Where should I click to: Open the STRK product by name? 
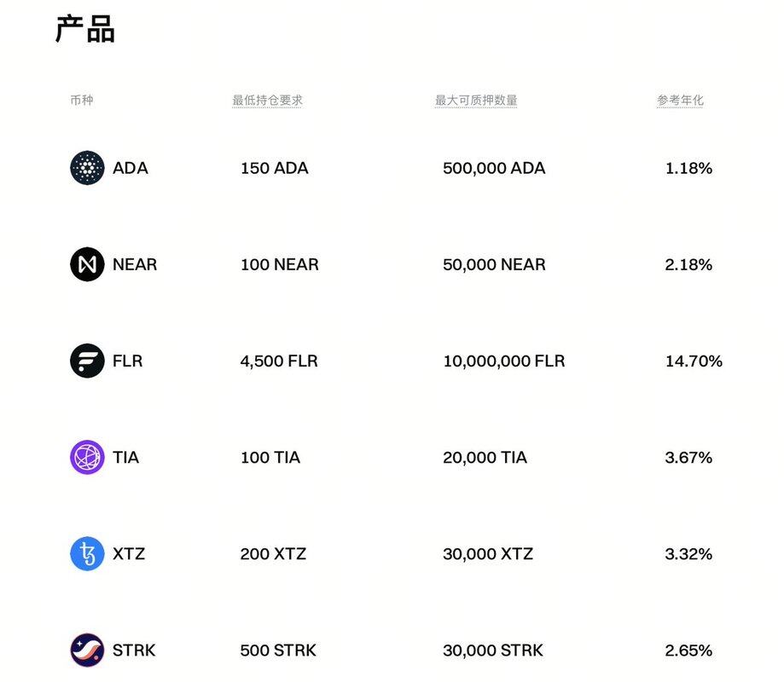(134, 650)
